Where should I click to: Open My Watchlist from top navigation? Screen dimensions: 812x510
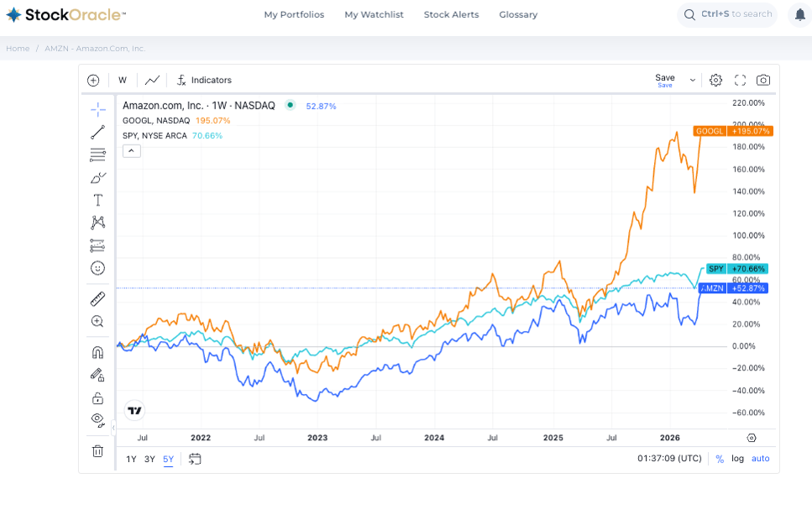pyautogui.click(x=374, y=15)
